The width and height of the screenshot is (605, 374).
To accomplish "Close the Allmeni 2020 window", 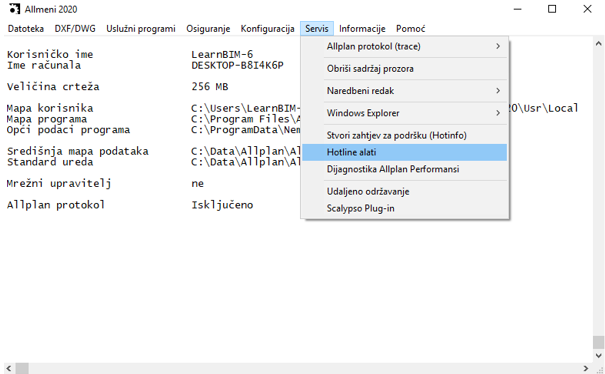I will [587, 9].
